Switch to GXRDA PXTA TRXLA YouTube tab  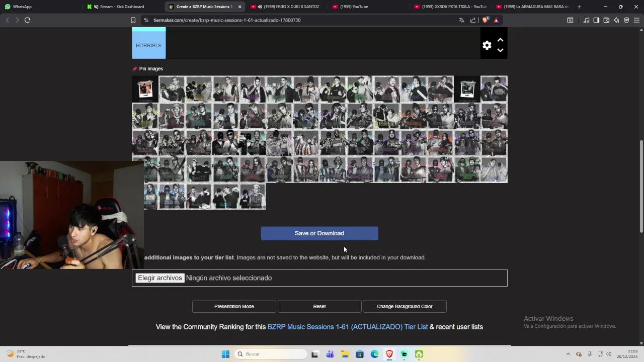(450, 7)
